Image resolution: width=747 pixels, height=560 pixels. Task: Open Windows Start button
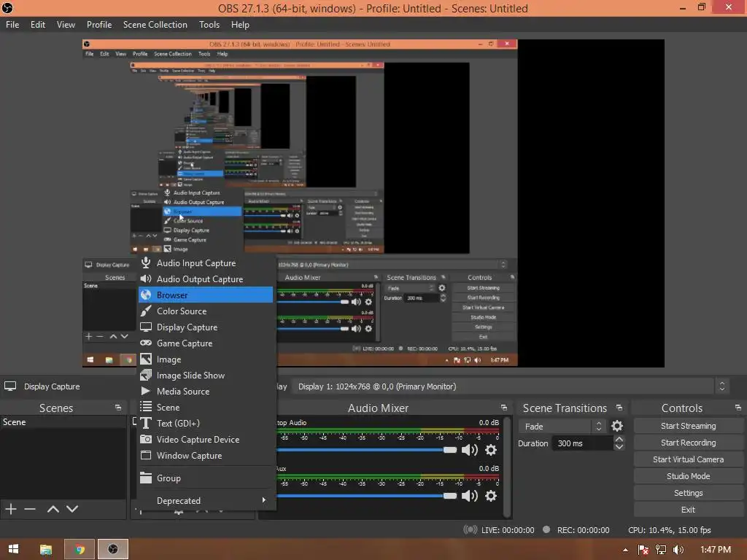tap(13, 549)
